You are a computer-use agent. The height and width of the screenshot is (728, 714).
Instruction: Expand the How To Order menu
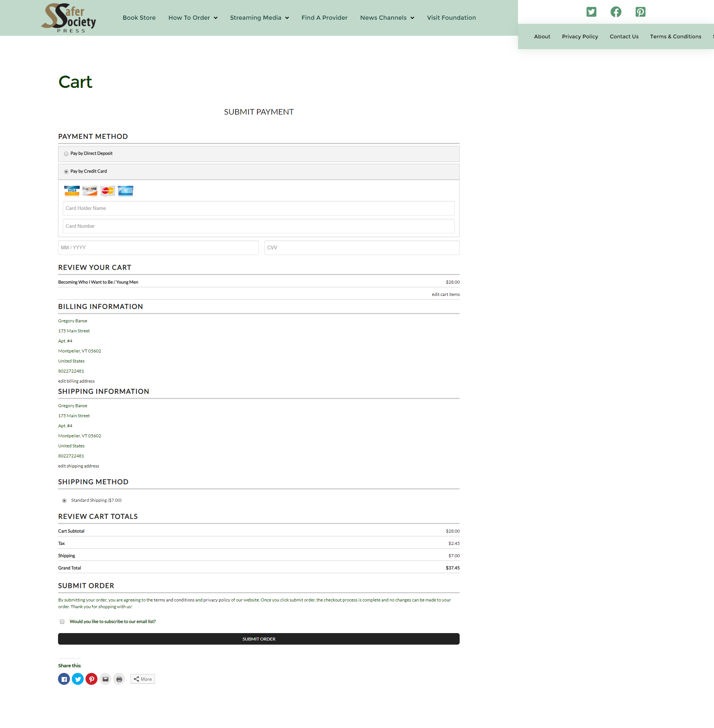(x=193, y=17)
